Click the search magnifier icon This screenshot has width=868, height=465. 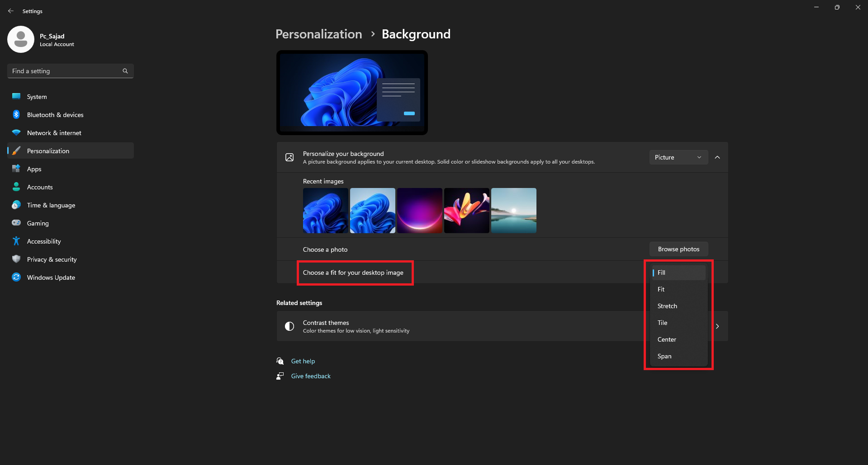click(x=125, y=71)
